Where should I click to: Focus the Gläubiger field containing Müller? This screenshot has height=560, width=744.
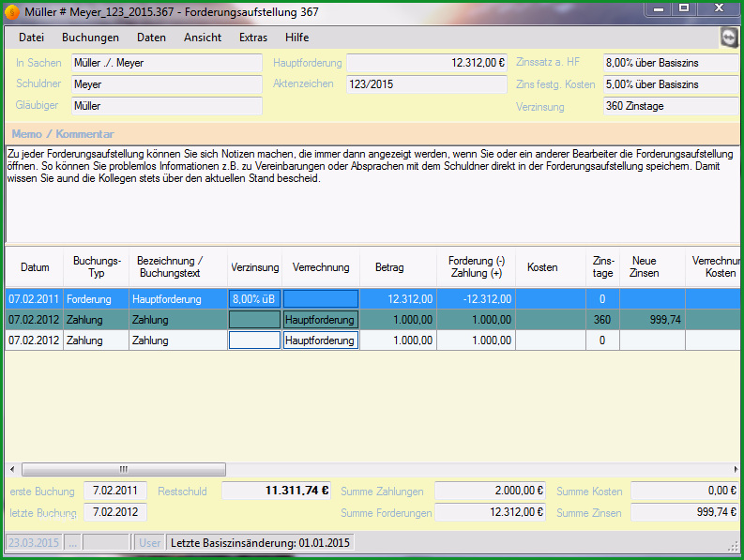pyautogui.click(x=167, y=106)
